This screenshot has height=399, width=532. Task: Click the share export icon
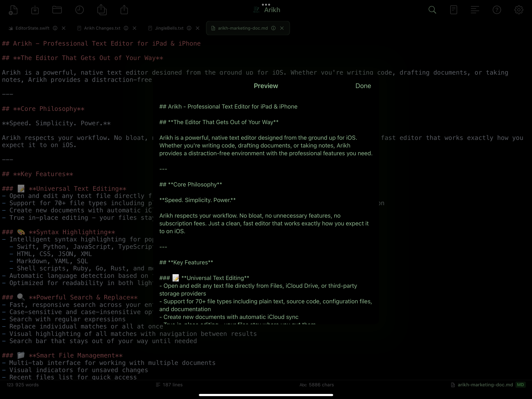[124, 10]
